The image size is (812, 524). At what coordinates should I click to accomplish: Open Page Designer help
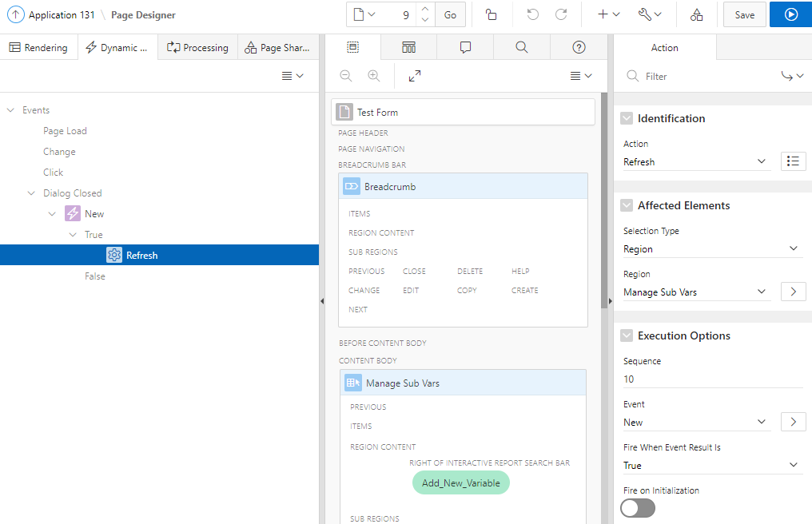[579, 47]
